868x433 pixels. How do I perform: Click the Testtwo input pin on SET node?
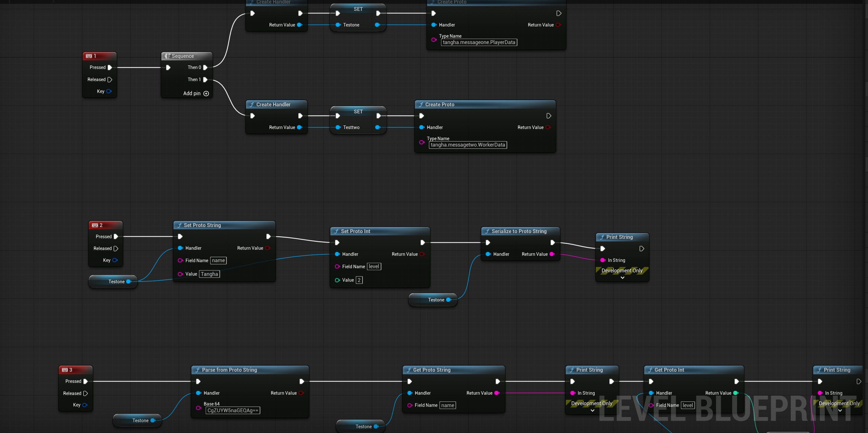(x=338, y=127)
